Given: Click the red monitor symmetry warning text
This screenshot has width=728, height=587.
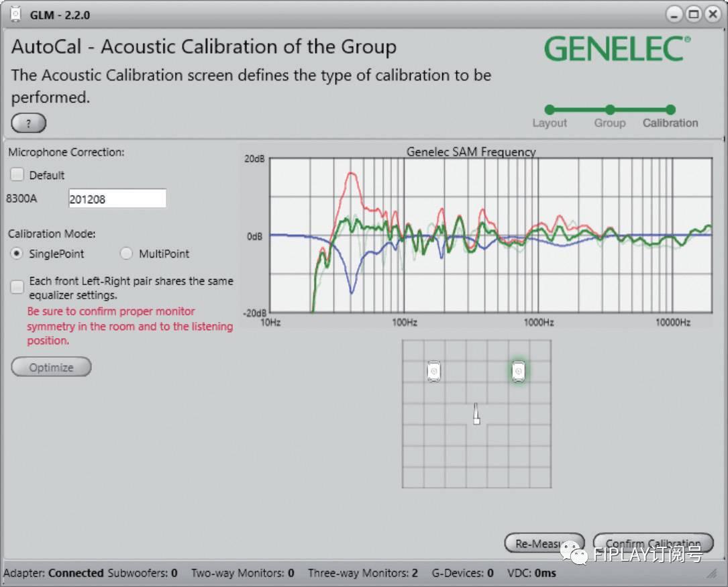Looking at the screenshot, I should pos(130,326).
